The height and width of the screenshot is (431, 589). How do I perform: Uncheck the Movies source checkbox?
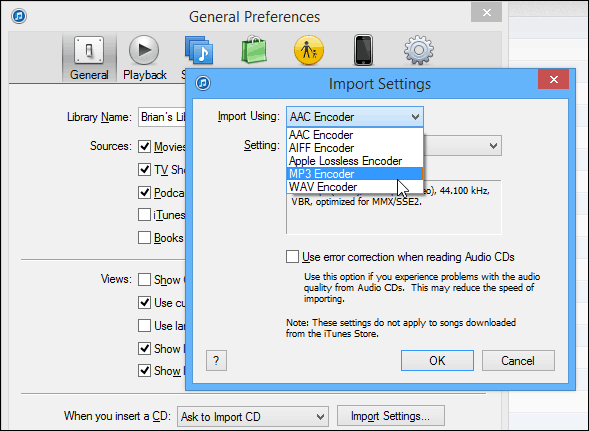tap(144, 147)
